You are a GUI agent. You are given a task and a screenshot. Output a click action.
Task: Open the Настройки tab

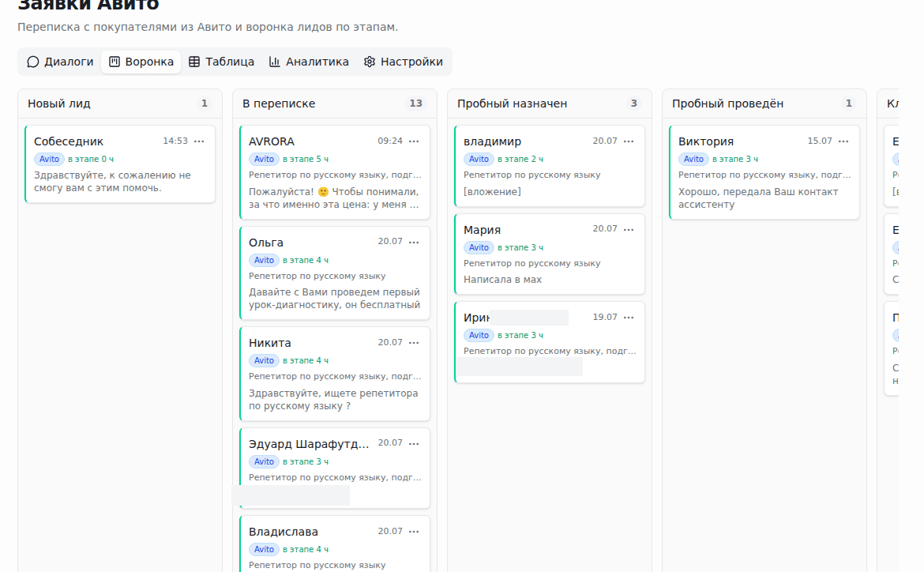(403, 62)
